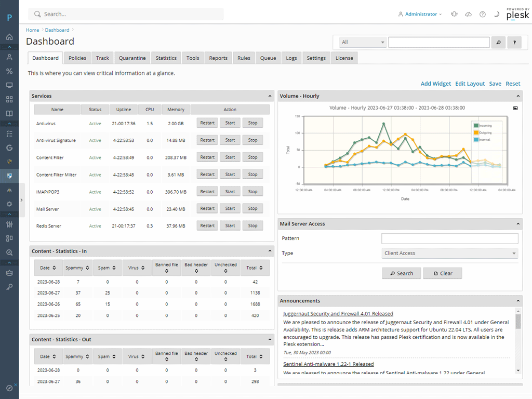Click the percent icon in the sidebar

9,71
